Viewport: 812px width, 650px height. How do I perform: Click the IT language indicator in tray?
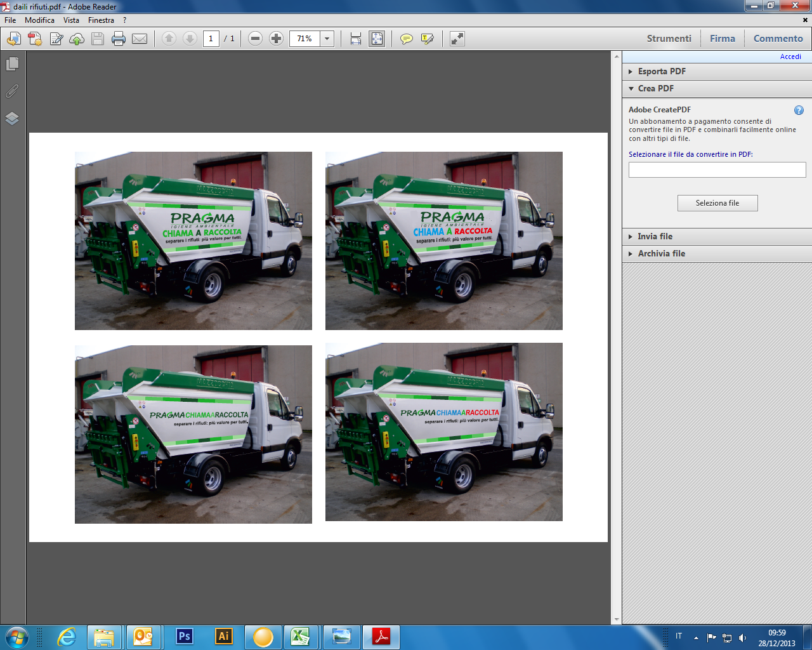[x=679, y=636]
